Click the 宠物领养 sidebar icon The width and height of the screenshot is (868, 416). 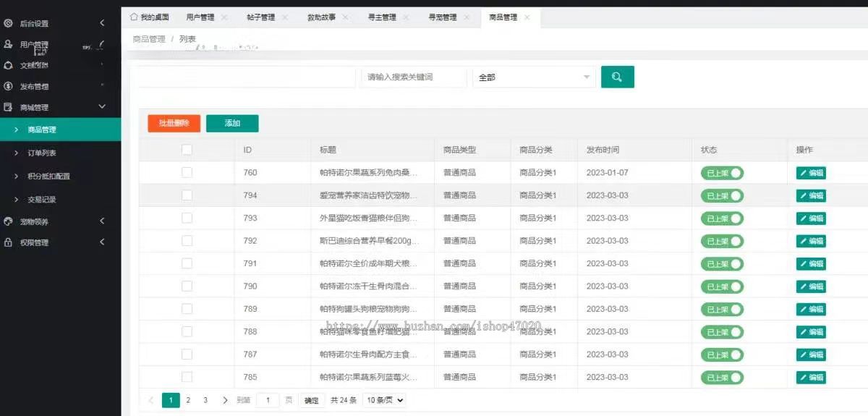pos(9,221)
